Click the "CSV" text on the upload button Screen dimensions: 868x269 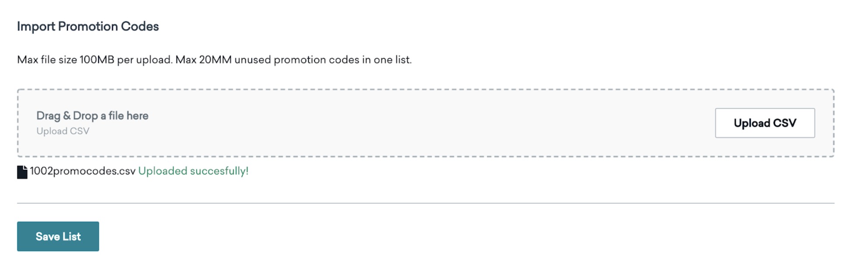[x=785, y=123]
